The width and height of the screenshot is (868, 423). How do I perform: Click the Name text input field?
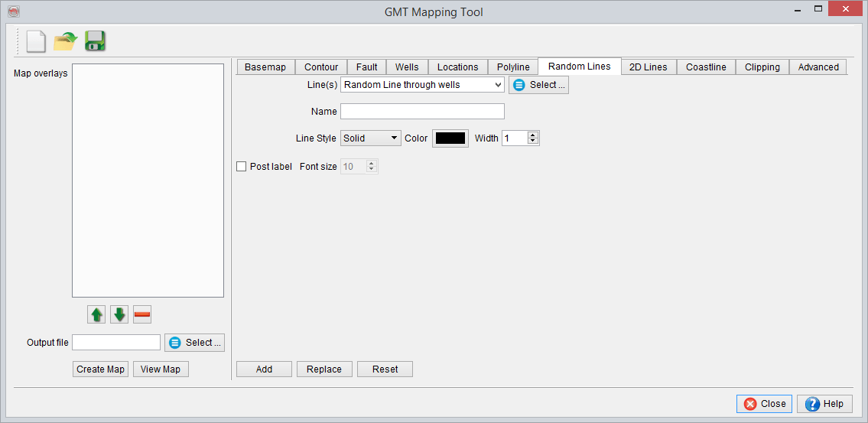coord(422,112)
